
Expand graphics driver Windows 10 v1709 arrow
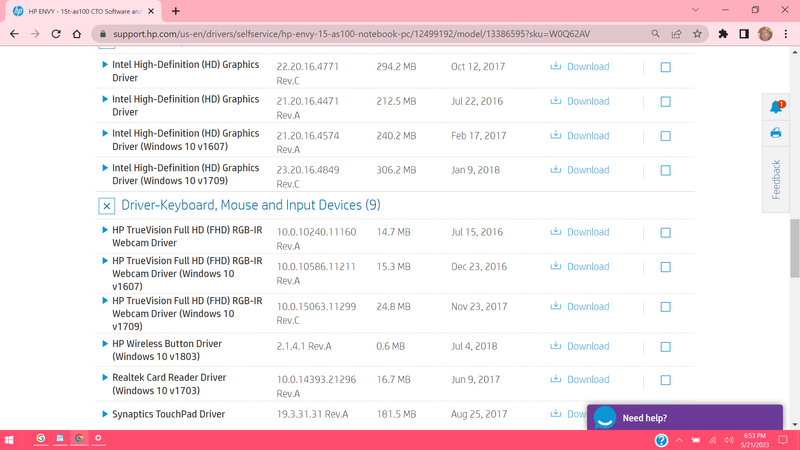pyautogui.click(x=105, y=168)
